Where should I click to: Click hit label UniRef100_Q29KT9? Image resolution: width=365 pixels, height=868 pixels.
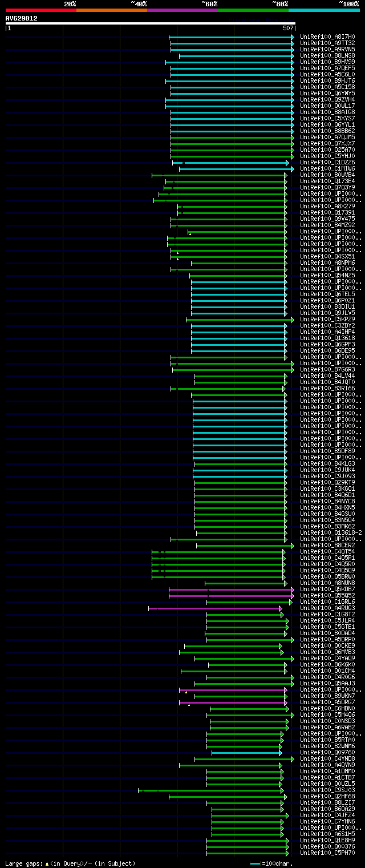[x=327, y=483]
